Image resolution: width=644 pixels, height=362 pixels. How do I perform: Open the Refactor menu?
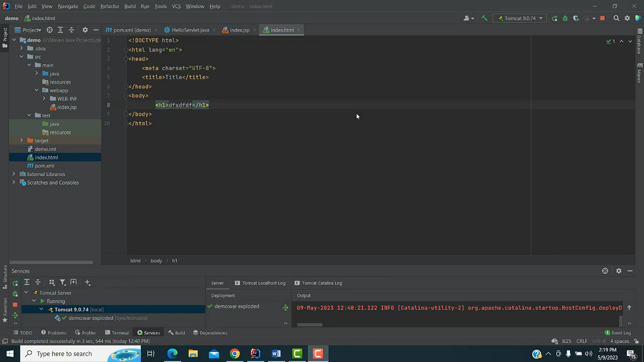coord(110,6)
